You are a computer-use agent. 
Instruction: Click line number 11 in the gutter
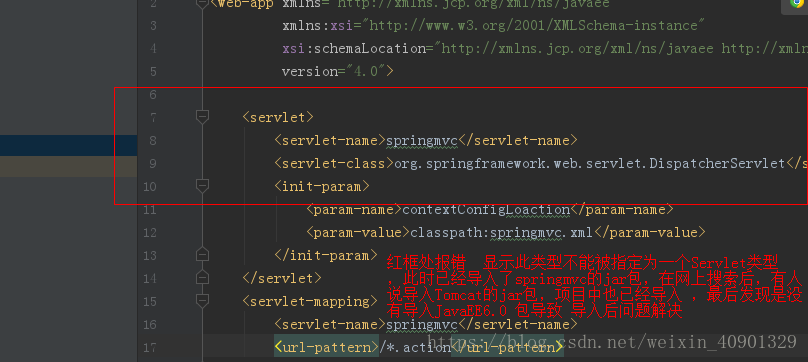[150, 209]
